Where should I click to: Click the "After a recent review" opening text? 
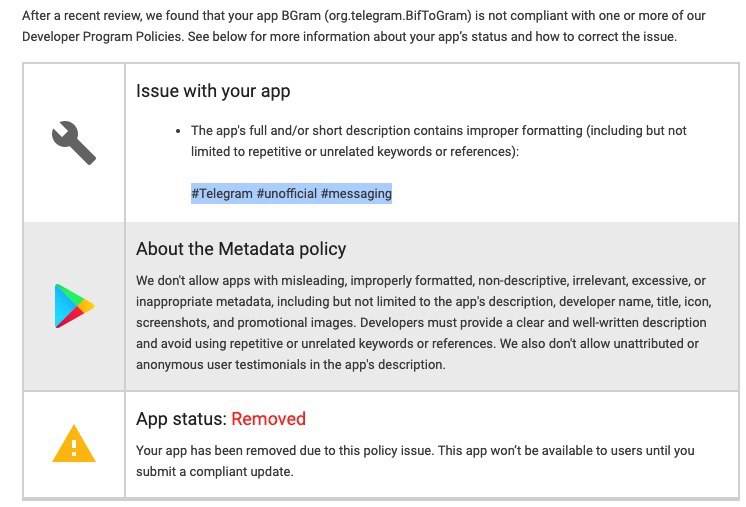tap(82, 17)
